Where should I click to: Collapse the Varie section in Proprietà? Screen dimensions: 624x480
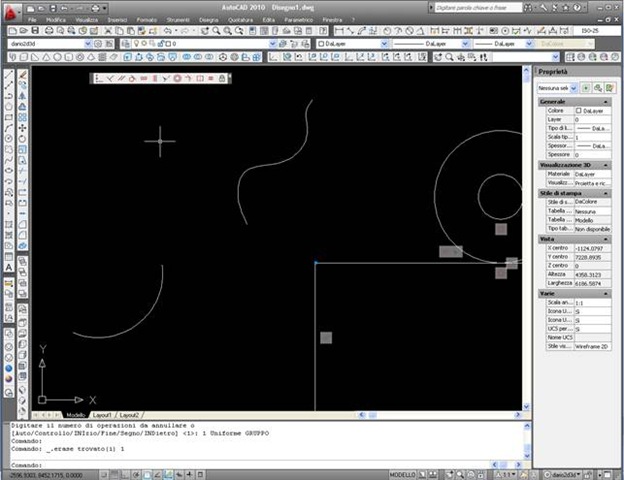606,293
